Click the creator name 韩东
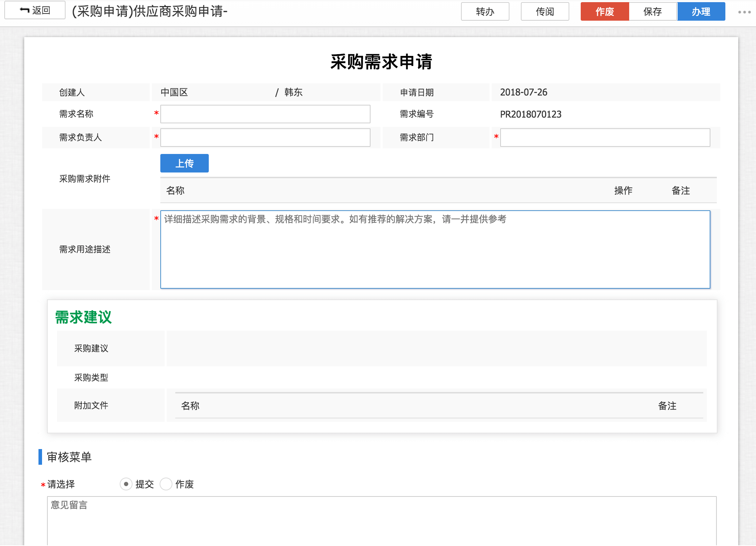756x546 pixels. tap(293, 93)
